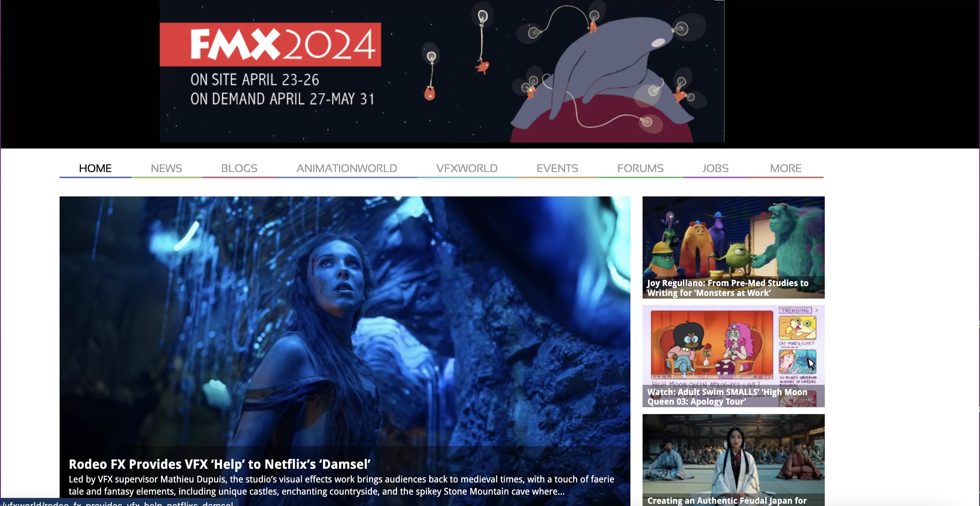Open the Joy Regullano 'Monsters at Work' article
This screenshot has height=506, width=980.
pyautogui.click(x=727, y=288)
